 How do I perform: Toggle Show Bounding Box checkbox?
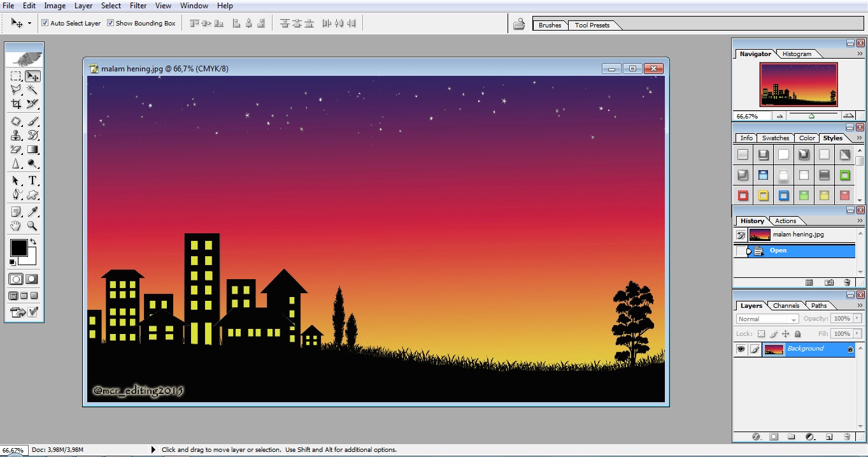110,23
